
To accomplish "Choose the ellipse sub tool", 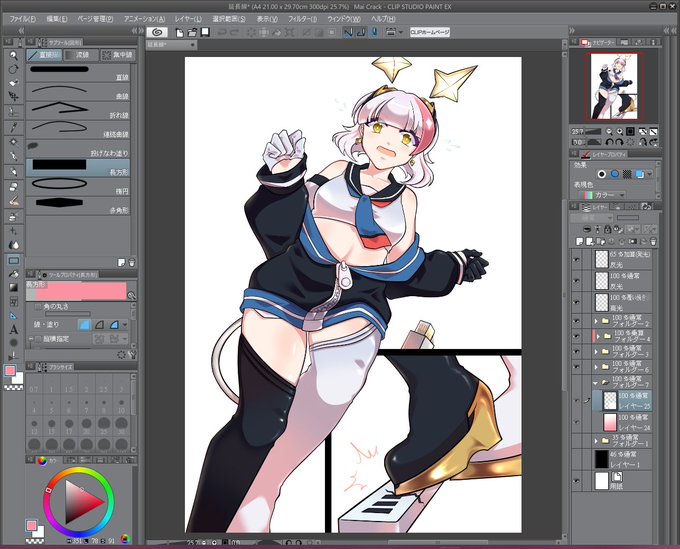I will coord(78,186).
